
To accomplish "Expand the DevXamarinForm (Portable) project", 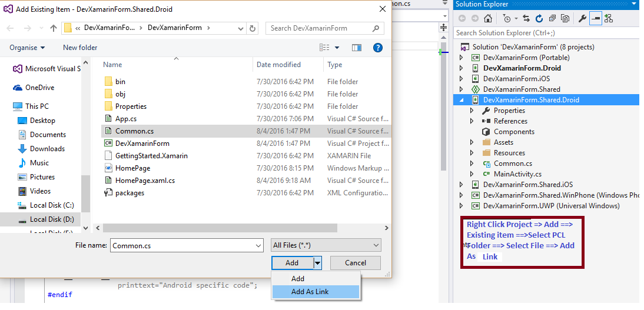I will coord(462,58).
